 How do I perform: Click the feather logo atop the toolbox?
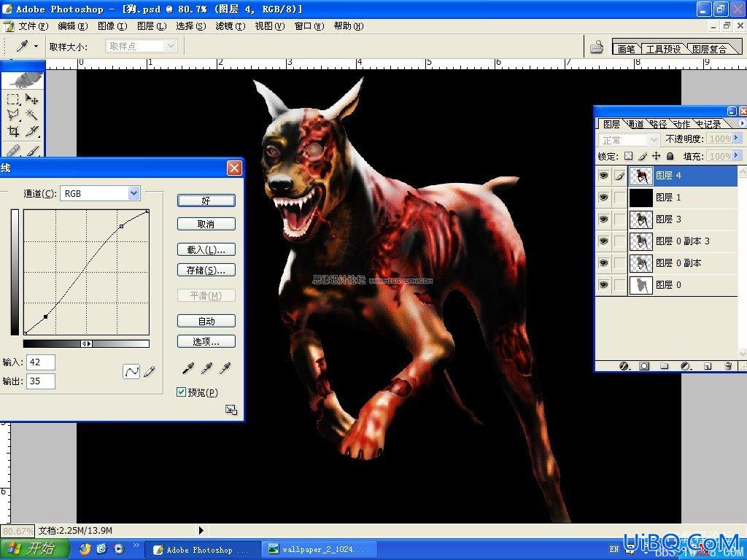coord(24,79)
